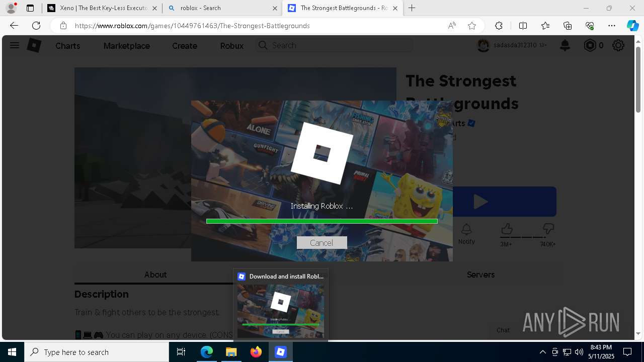Turn on Read aloud in address bar
644x362 pixels.
(x=452, y=26)
